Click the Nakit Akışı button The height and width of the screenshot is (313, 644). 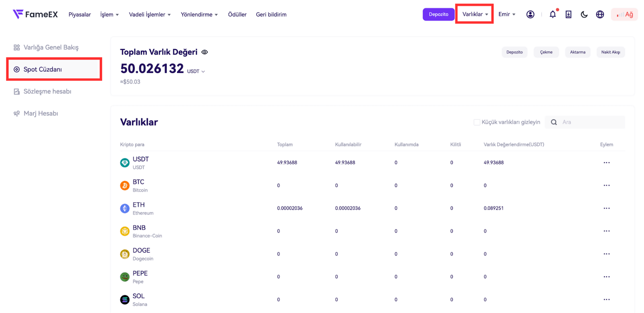coord(611,52)
